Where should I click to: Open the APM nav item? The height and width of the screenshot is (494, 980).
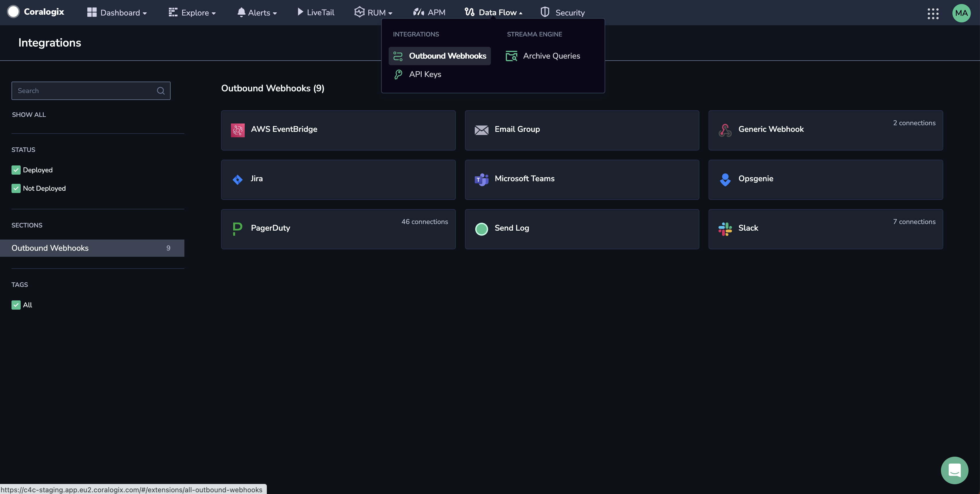[429, 13]
